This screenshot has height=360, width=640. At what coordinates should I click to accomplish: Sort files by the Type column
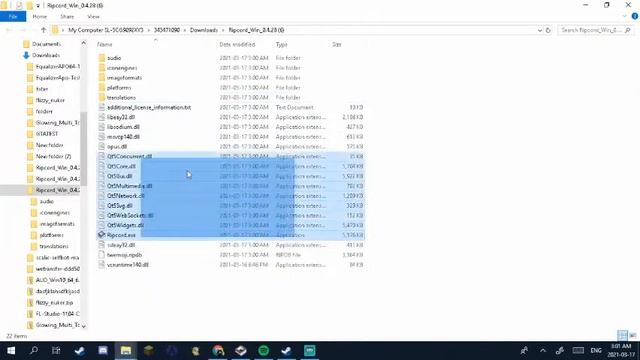(x=282, y=44)
